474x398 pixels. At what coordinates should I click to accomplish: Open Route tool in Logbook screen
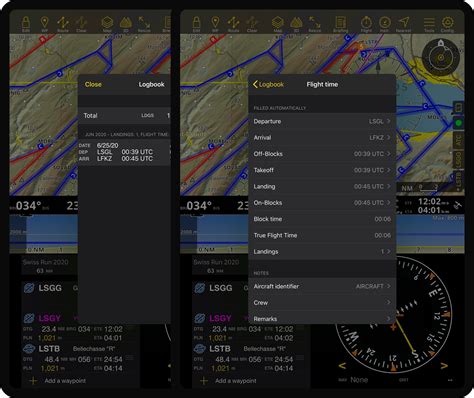pos(63,24)
